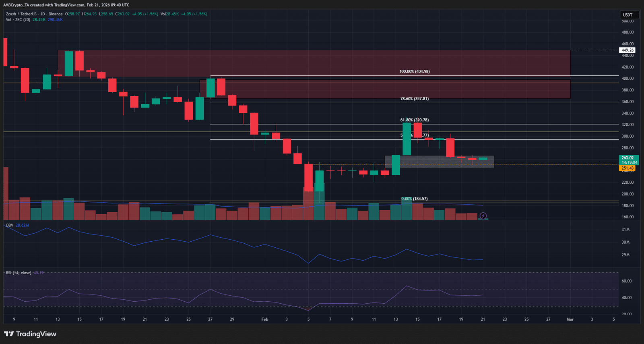644x344 pixels.
Task: Select the 100.00% (404.98) Fibonacci level label
Action: [x=414, y=71]
